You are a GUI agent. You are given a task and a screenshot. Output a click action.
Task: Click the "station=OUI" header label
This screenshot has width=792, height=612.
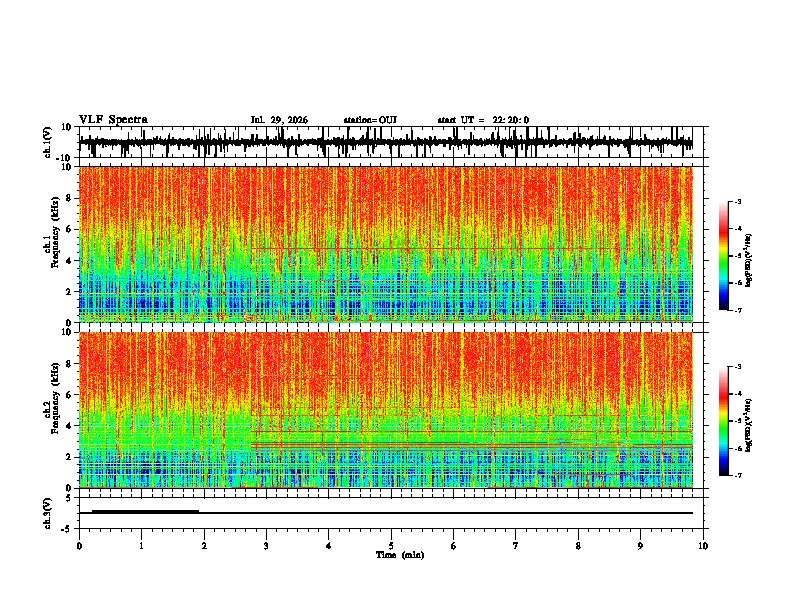pos(370,120)
